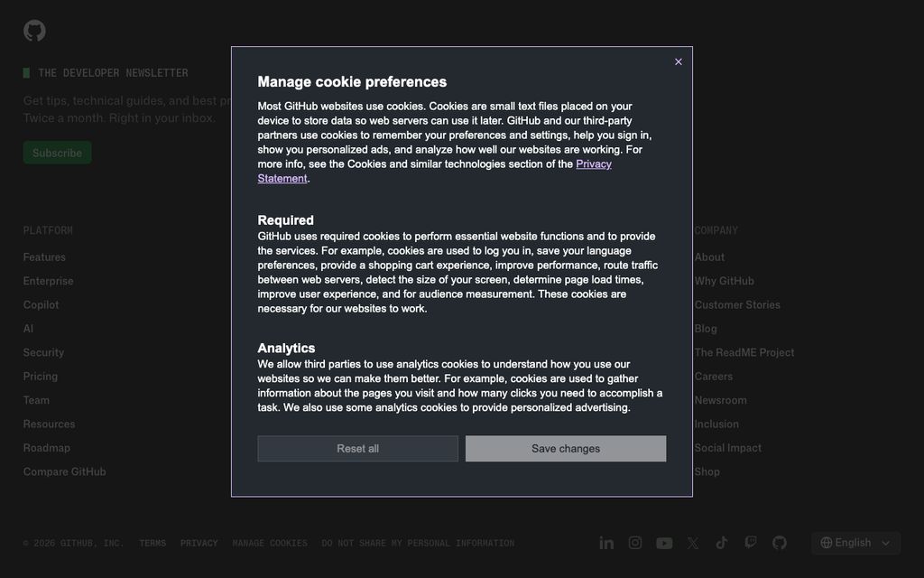Open GitHub's TikTok icon in footer

(722, 543)
